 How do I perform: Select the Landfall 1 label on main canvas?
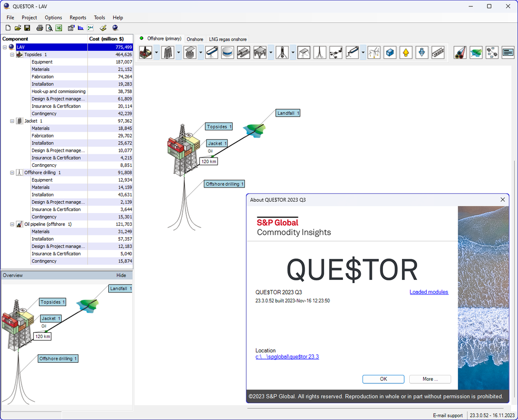pos(288,113)
